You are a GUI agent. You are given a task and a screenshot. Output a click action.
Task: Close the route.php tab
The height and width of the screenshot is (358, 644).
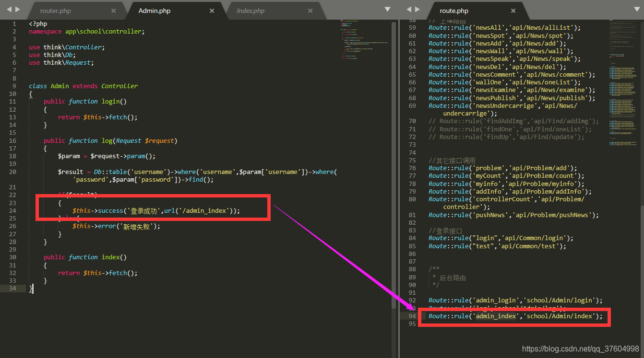coord(513,11)
